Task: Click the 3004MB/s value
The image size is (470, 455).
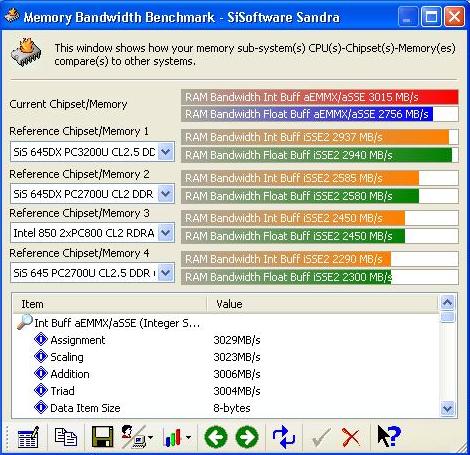Action: (x=237, y=391)
